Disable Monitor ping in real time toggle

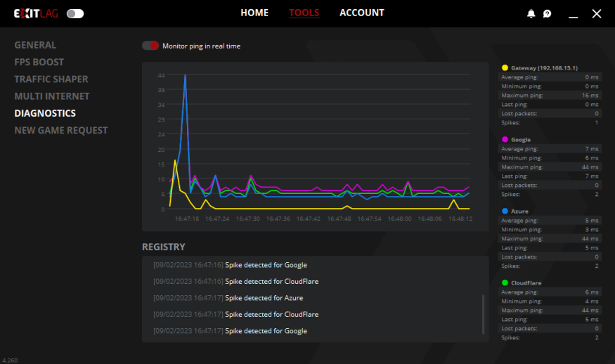[x=150, y=46]
